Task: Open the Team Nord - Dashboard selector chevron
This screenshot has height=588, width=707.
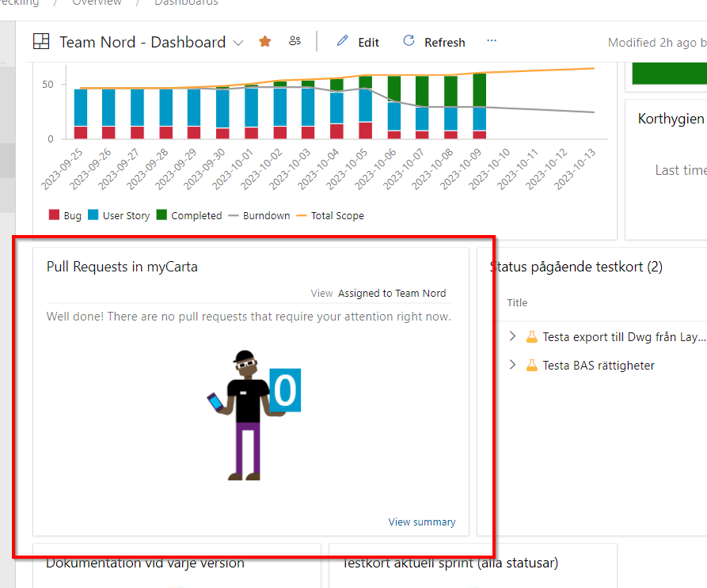Action: [239, 41]
